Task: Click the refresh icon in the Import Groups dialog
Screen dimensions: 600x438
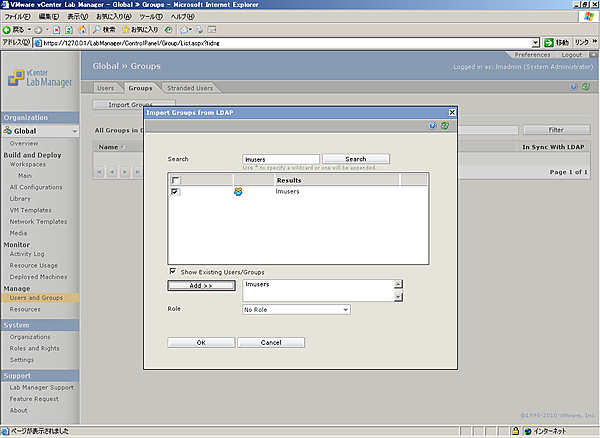Action: 443,126
